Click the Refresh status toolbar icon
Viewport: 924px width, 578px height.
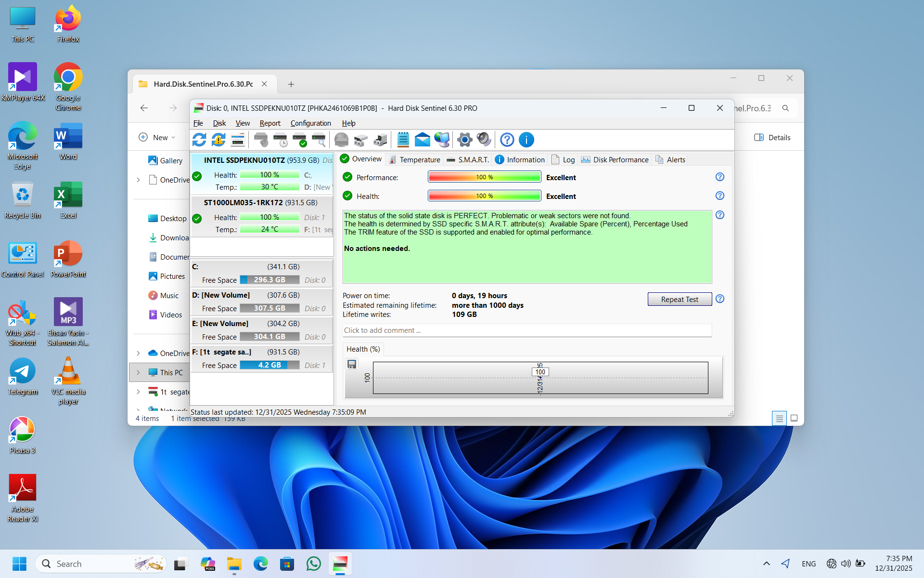click(x=199, y=140)
